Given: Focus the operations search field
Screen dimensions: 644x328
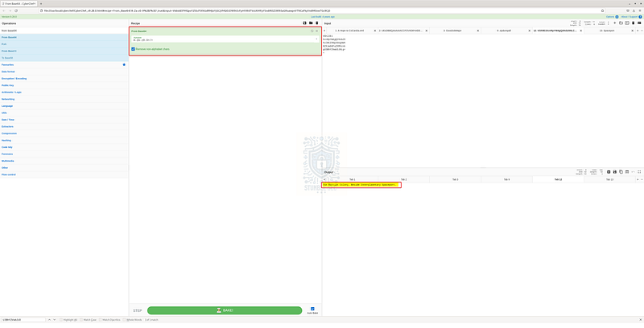Looking at the screenshot, I should [64, 31].
